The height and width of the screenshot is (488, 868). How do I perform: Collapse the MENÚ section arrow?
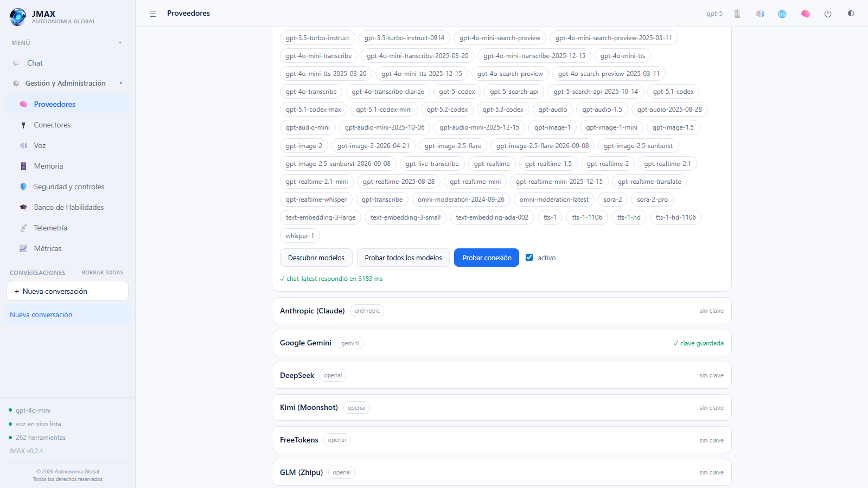pyautogui.click(x=120, y=43)
